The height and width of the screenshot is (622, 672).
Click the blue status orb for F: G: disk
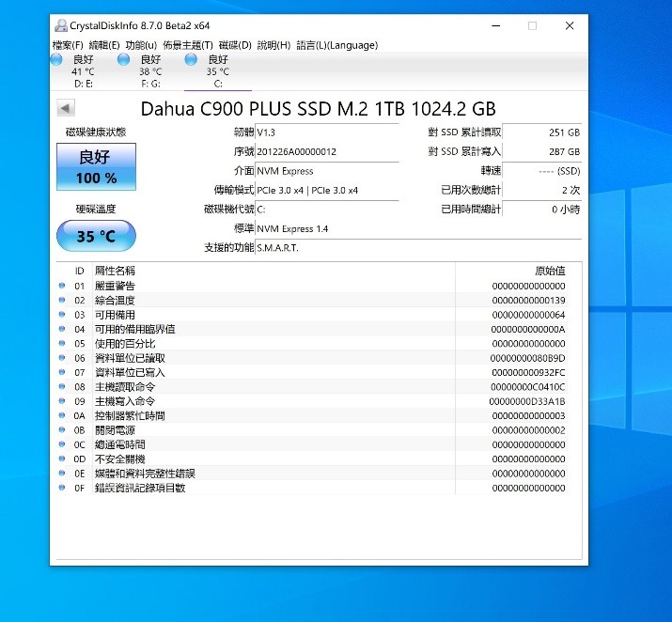124,59
